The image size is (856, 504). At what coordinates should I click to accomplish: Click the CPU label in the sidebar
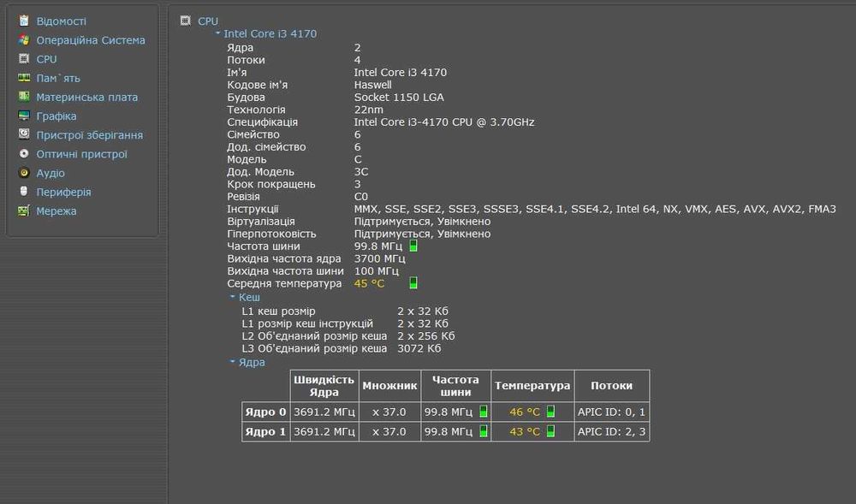[x=46, y=59]
